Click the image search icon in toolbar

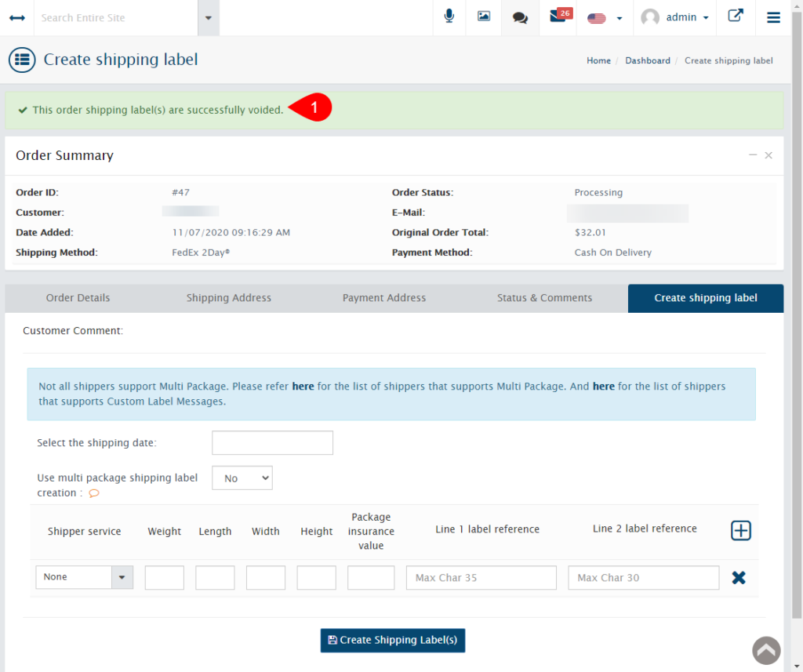(483, 16)
